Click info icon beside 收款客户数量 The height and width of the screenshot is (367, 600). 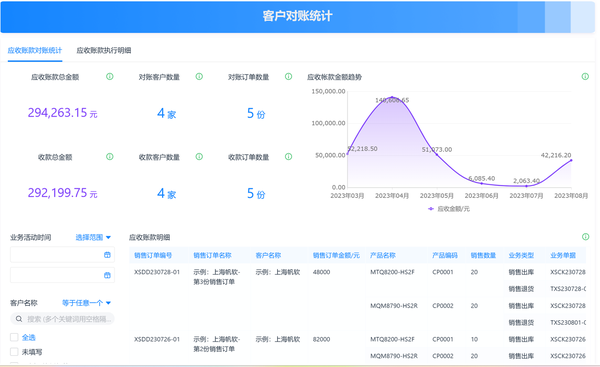(x=199, y=157)
